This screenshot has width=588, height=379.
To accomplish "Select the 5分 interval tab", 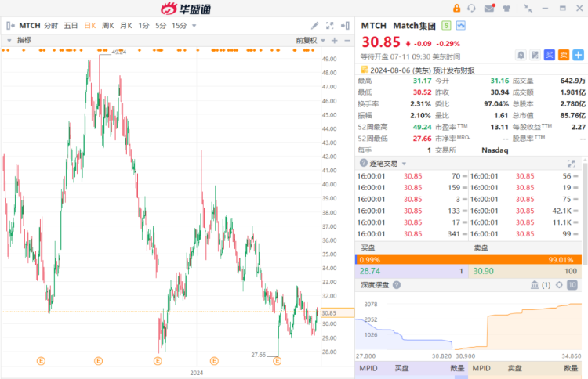I will coord(161,26).
